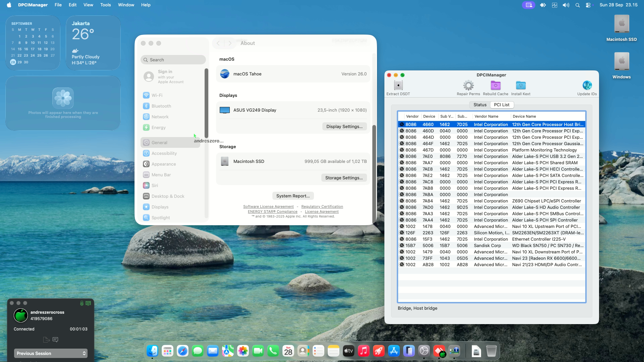Click chat icon in remote session panel

click(x=55, y=340)
